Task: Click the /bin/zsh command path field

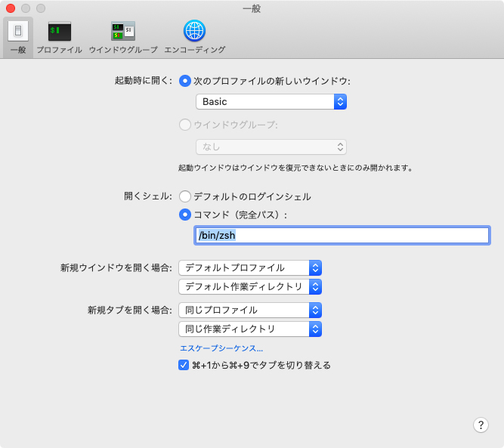Action: click(342, 235)
